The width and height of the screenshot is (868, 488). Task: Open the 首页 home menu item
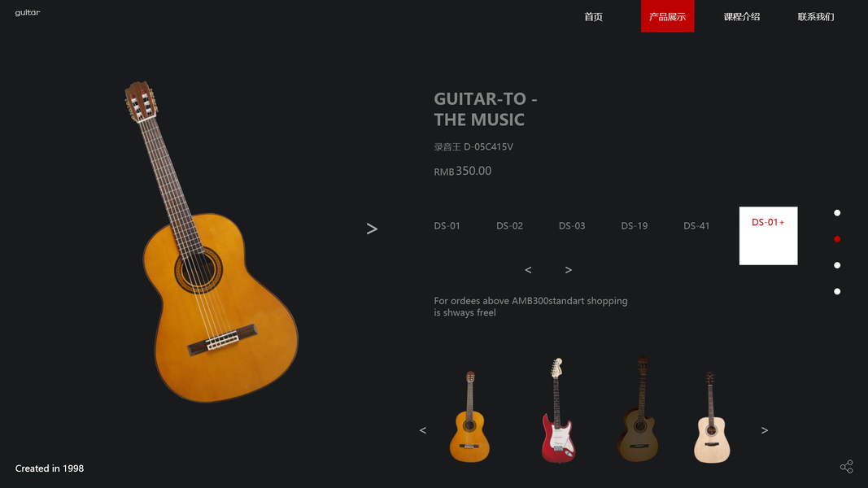point(593,16)
